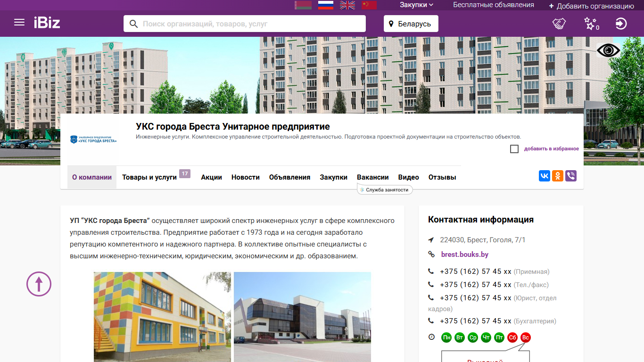The height and width of the screenshot is (362, 644).
Task: Open favorites stars icon with counter
Action: [x=591, y=24]
